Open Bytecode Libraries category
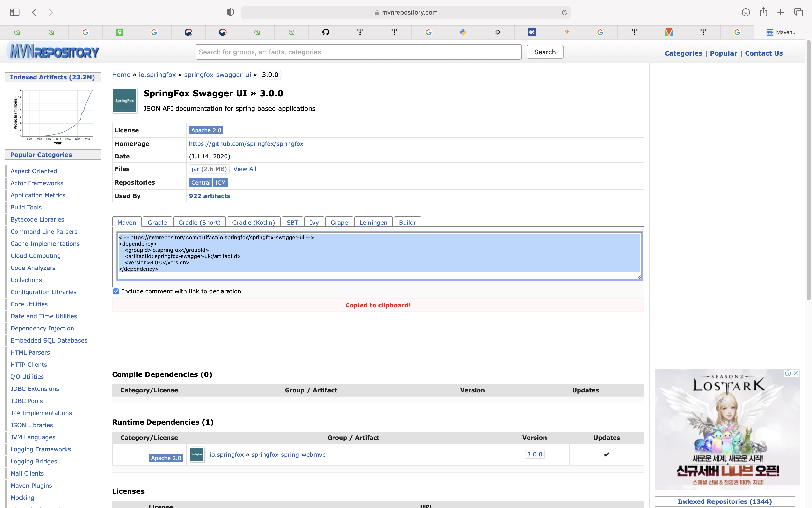Screen dimensions: 812x508 coord(37,219)
